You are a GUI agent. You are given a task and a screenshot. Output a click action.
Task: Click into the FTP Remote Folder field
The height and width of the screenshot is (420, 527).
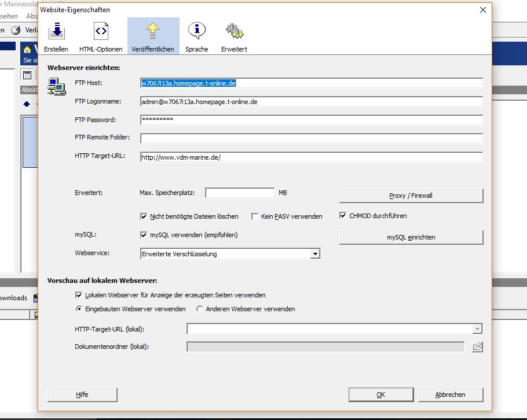point(311,138)
